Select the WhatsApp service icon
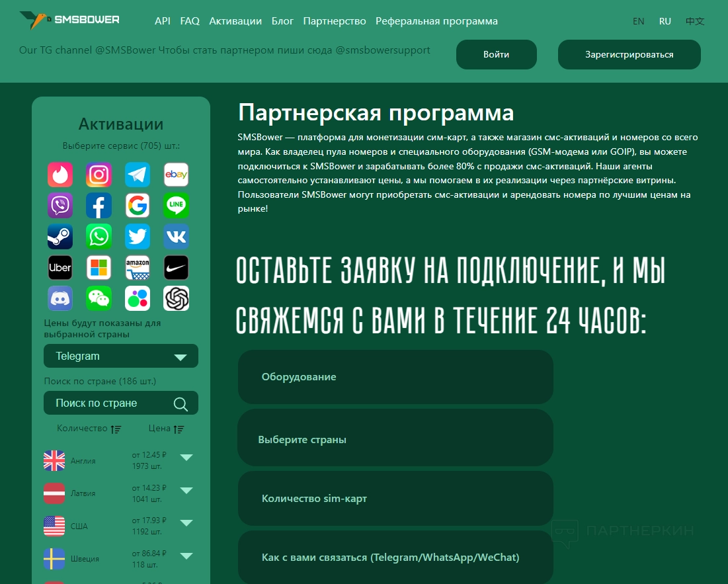This screenshot has width=728, height=584. tap(99, 236)
